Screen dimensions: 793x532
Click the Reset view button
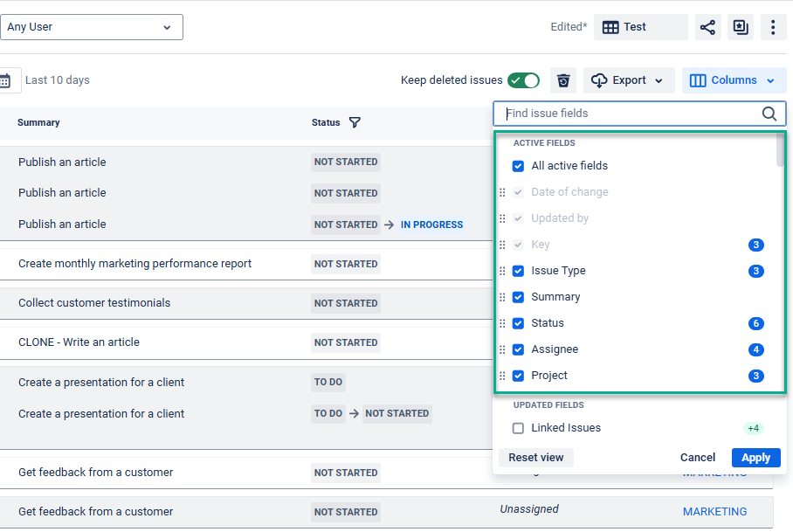536,458
